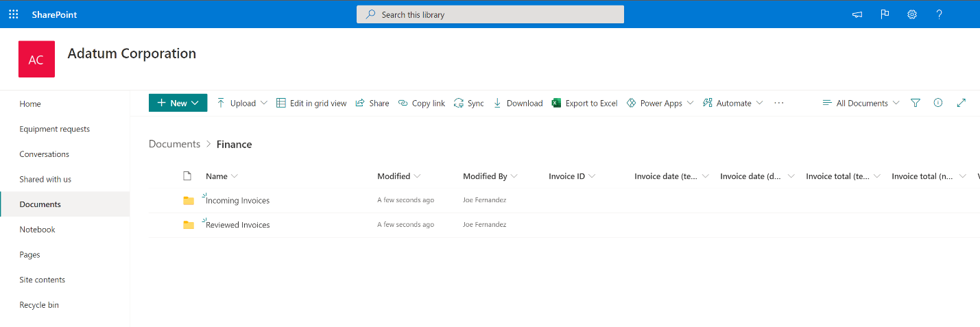
Task: Click the megaphone announcements icon
Action: click(x=857, y=14)
